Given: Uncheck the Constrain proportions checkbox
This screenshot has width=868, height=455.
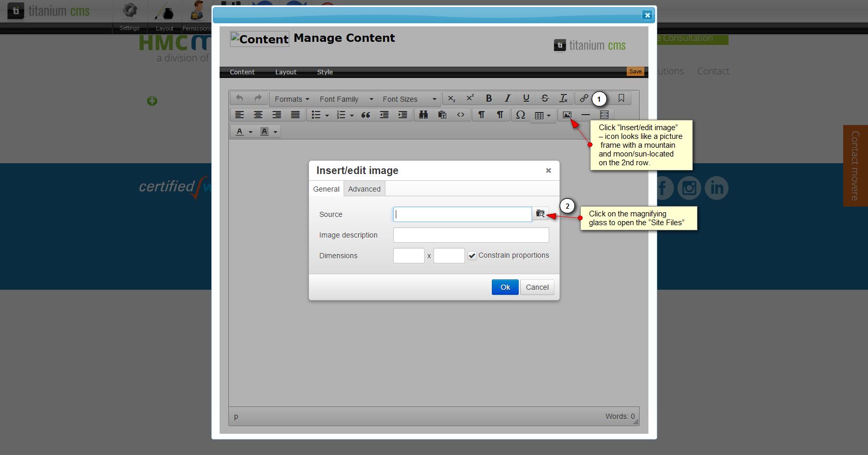Looking at the screenshot, I should point(472,256).
